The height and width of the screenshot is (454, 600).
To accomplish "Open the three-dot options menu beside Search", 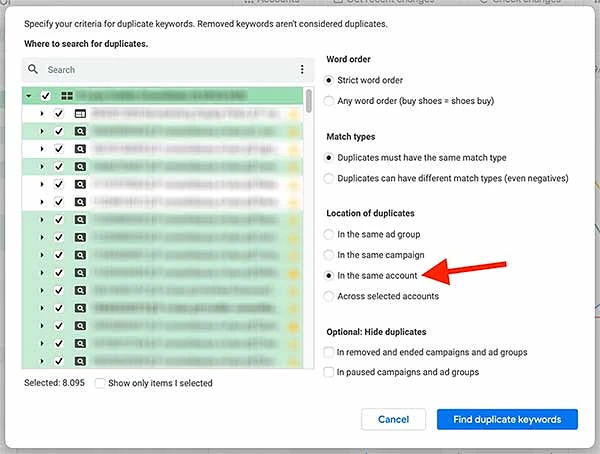I will pos(302,69).
